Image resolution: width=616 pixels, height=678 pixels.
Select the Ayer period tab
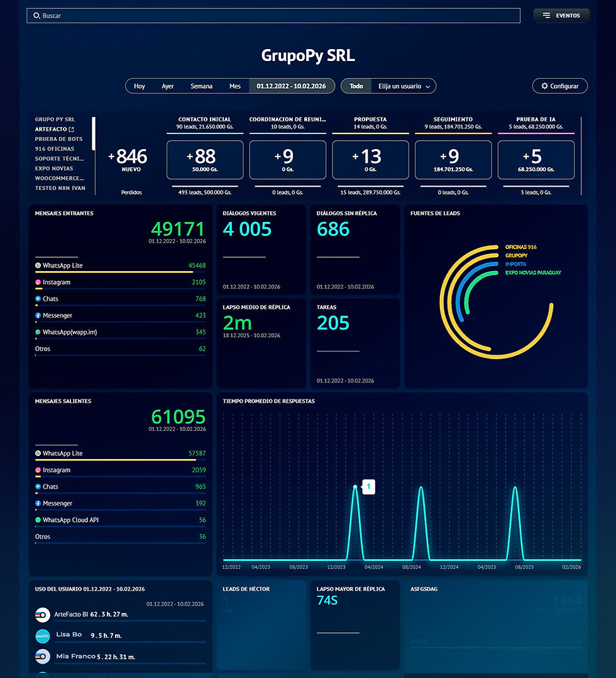168,86
